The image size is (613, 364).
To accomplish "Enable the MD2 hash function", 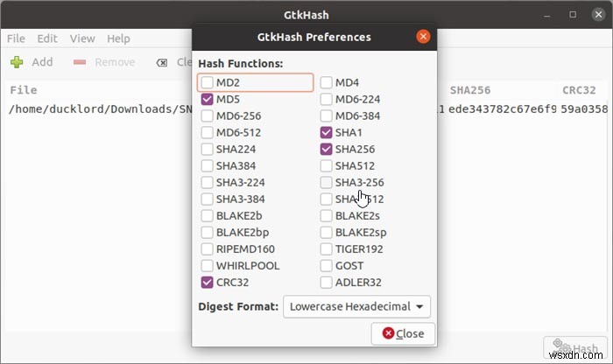I will 207,82.
